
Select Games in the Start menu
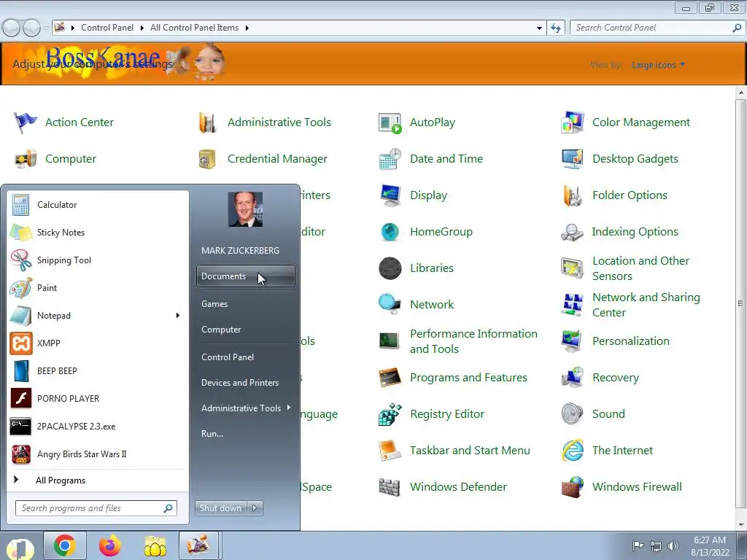246,304
